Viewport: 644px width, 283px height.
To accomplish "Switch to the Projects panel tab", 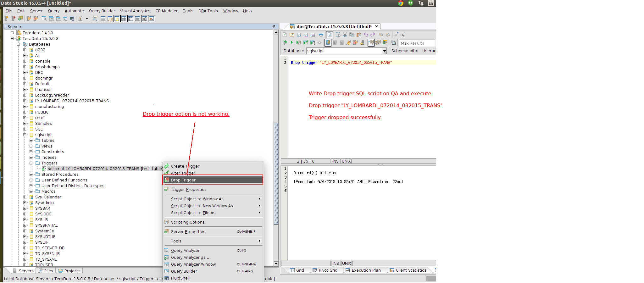I will coord(69,271).
